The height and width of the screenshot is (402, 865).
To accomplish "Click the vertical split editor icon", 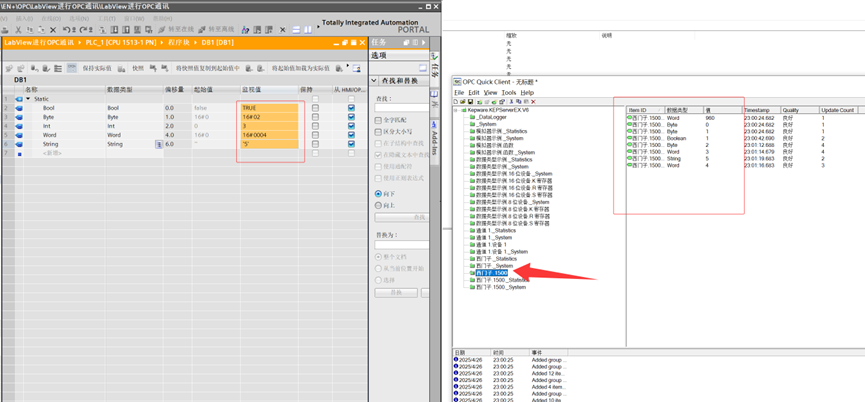I will 308,30.
